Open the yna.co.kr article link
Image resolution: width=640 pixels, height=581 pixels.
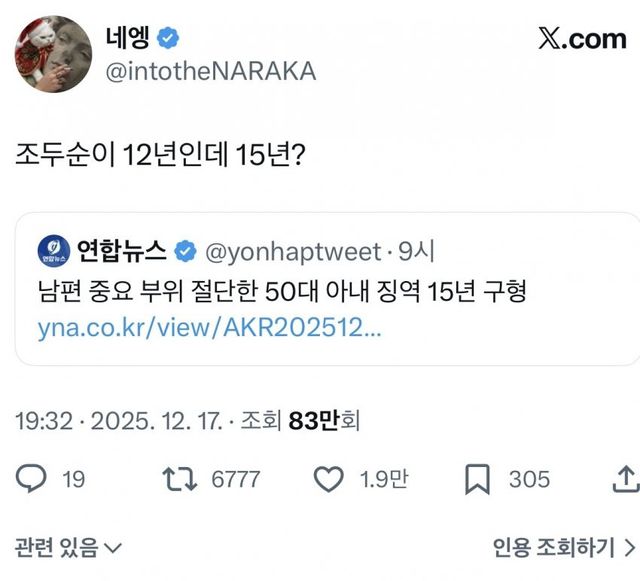209,329
